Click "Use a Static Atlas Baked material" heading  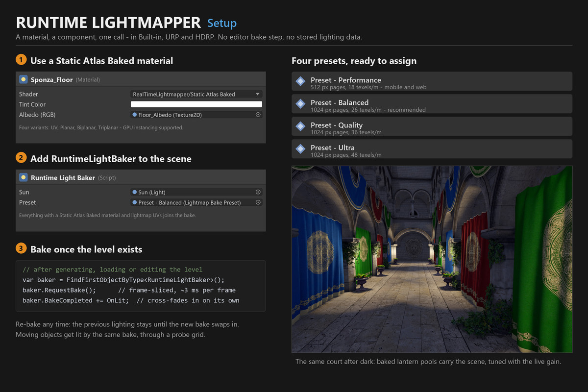101,61
